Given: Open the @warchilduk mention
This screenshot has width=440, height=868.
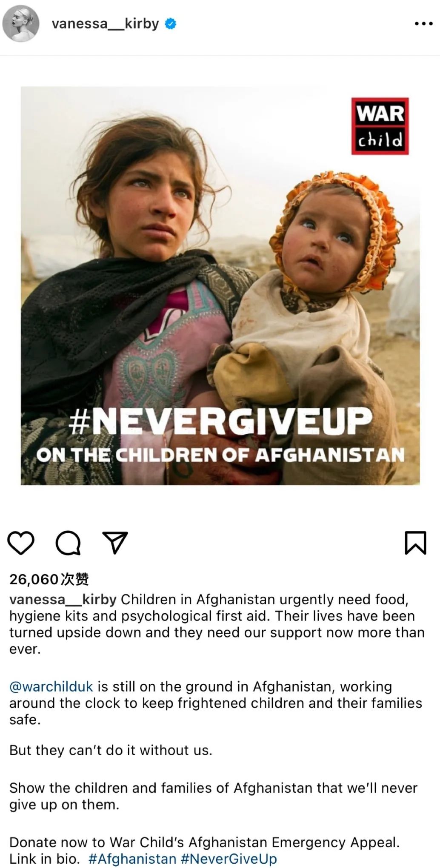Looking at the screenshot, I should point(51,686).
